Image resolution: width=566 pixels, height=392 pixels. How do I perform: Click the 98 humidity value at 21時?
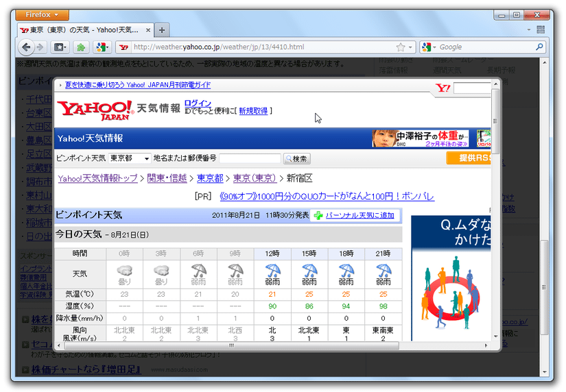point(384,306)
